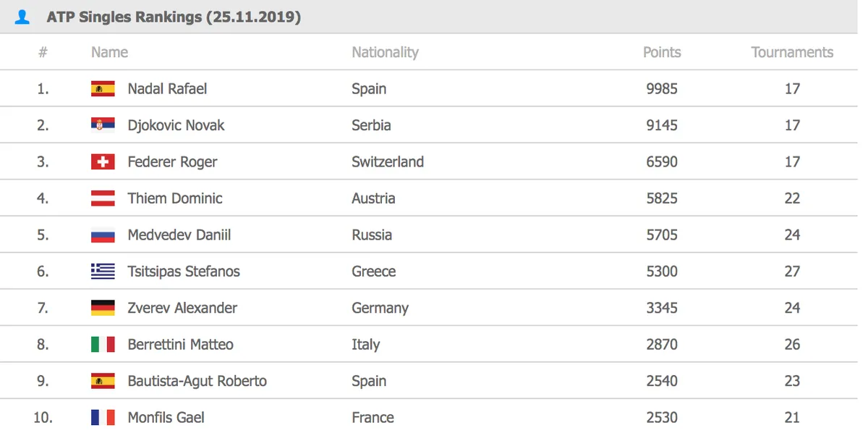Click the Greece flag beside Tsitsipas Stefanos
This screenshot has height=433, width=868.
tap(103, 272)
